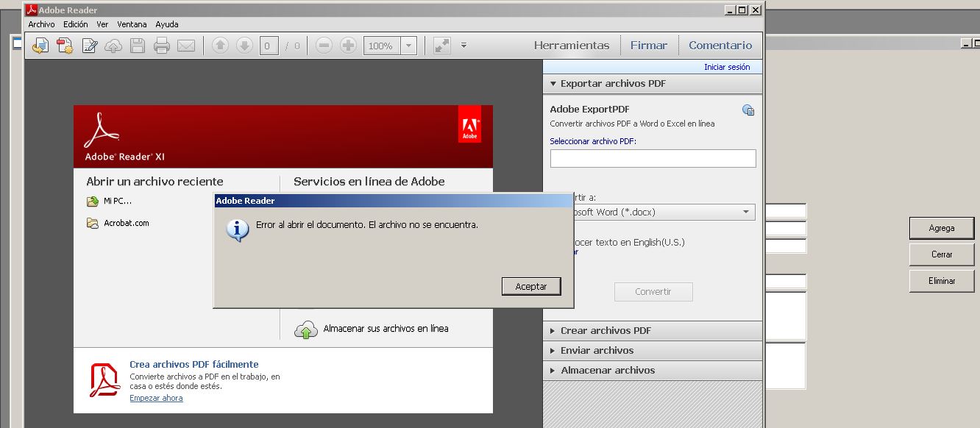Click Aceptar in the error dialog
The height and width of the screenshot is (428, 980).
[x=531, y=286]
